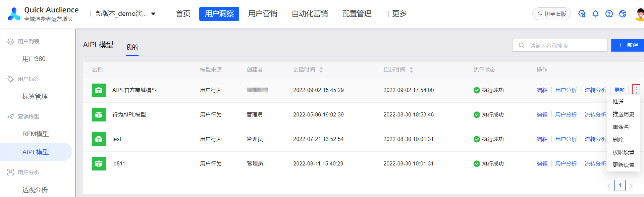Click 流转分析 for the test row
644x197 pixels.
tap(595, 139)
